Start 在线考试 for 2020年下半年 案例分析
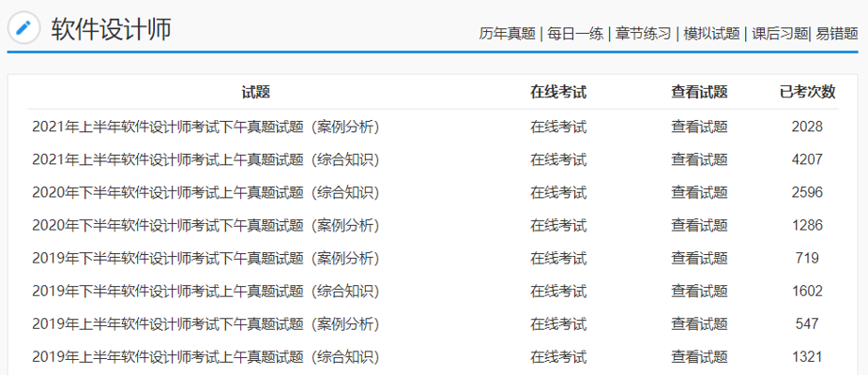This screenshot has height=375, width=868. (558, 225)
